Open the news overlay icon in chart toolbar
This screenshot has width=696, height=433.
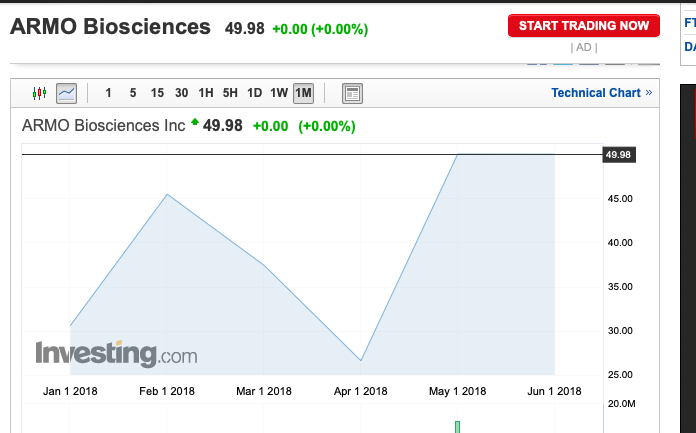(x=352, y=93)
